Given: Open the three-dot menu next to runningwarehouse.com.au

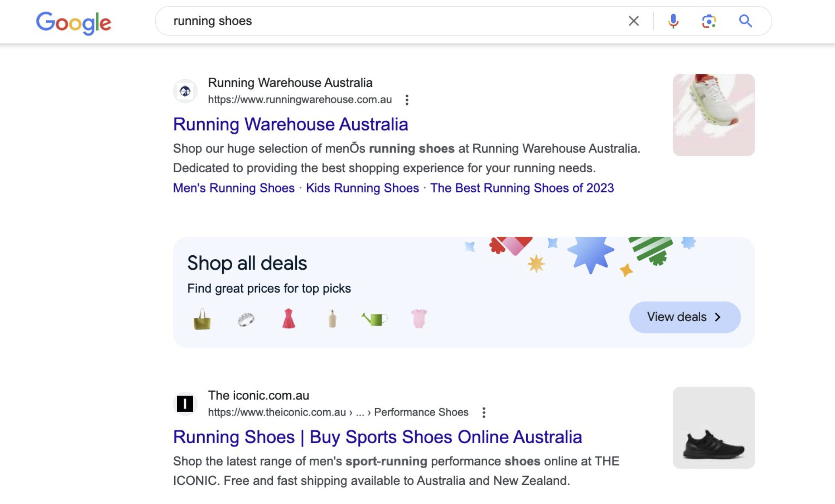Looking at the screenshot, I should [406, 99].
